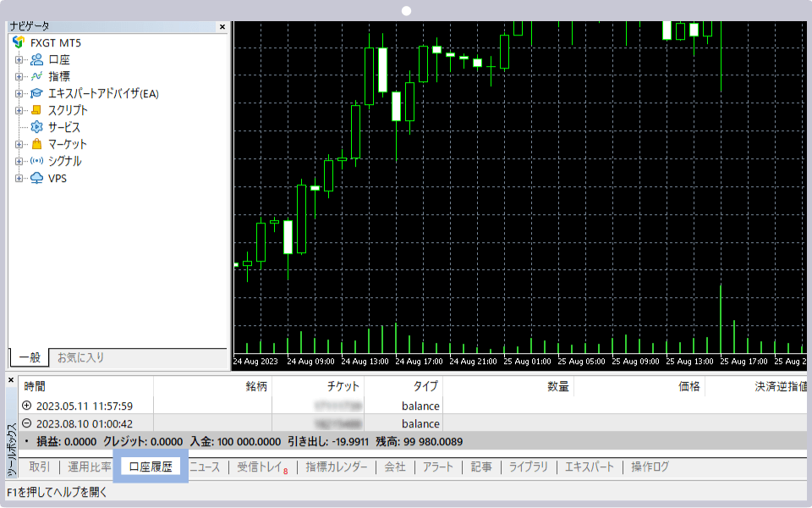Click the F1を押してヘルプを開く status bar text
812x508 pixels.
[x=57, y=491]
